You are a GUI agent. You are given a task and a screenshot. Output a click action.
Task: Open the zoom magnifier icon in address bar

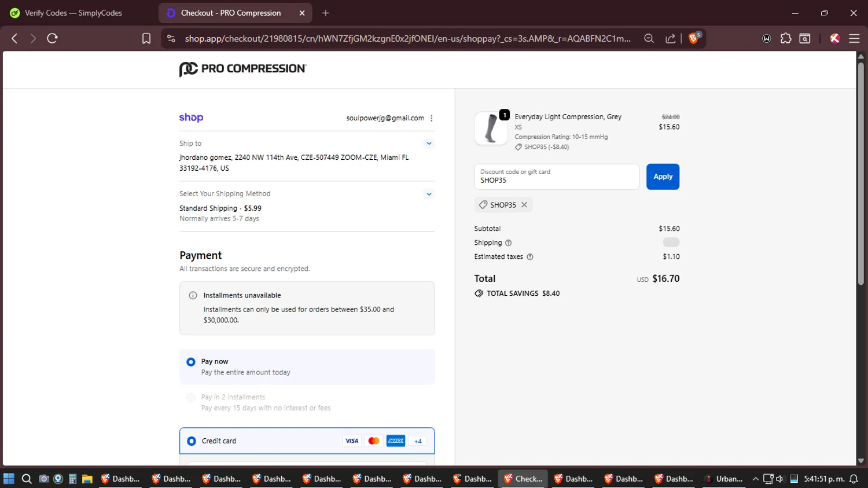pos(649,38)
